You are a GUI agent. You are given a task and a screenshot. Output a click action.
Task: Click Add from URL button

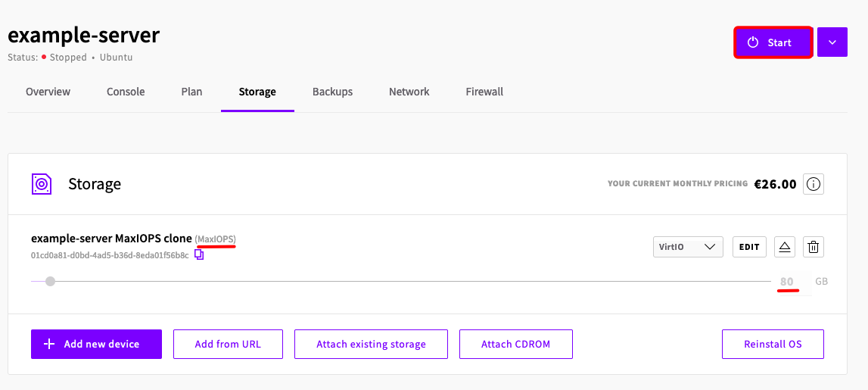(228, 344)
